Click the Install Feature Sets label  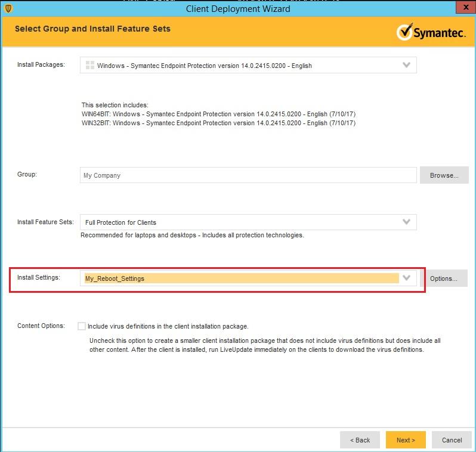point(45,222)
